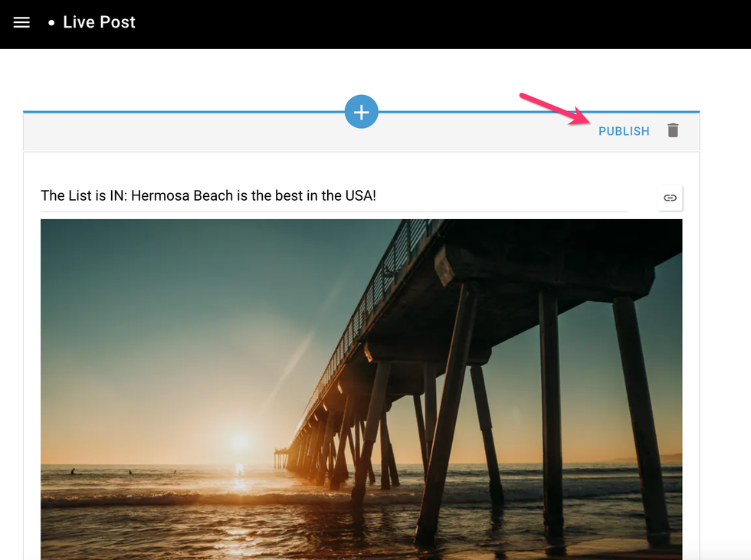The image size is (751, 560).
Task: Click the blue plus add-post button
Action: pyautogui.click(x=361, y=112)
